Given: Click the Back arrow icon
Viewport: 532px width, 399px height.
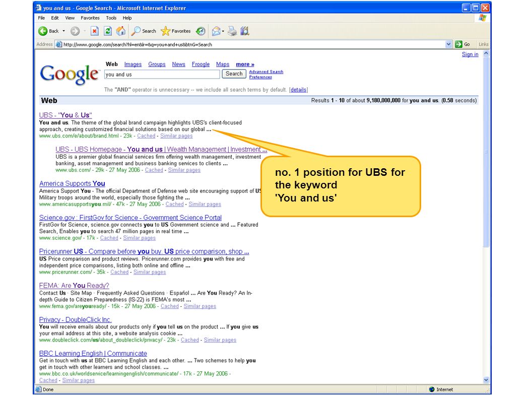Looking at the screenshot, I should 43,31.
